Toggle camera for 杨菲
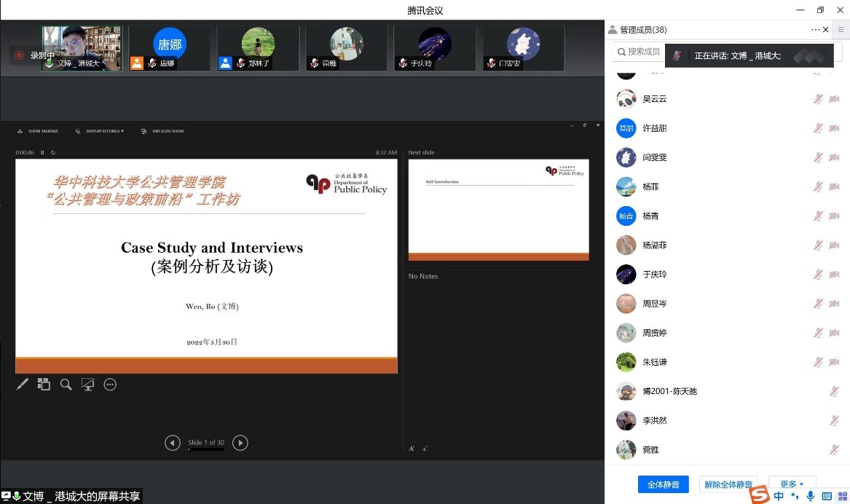This screenshot has width=850, height=504. point(834,187)
